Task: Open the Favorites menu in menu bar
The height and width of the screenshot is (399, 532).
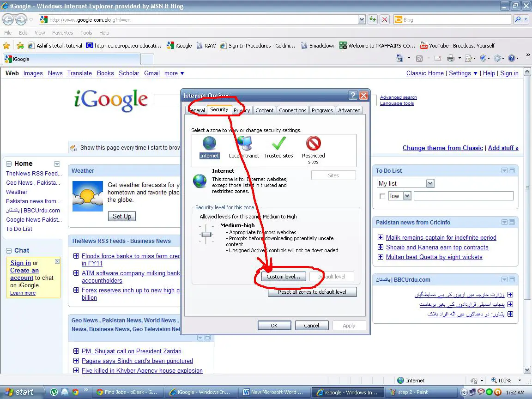Action: tap(62, 33)
